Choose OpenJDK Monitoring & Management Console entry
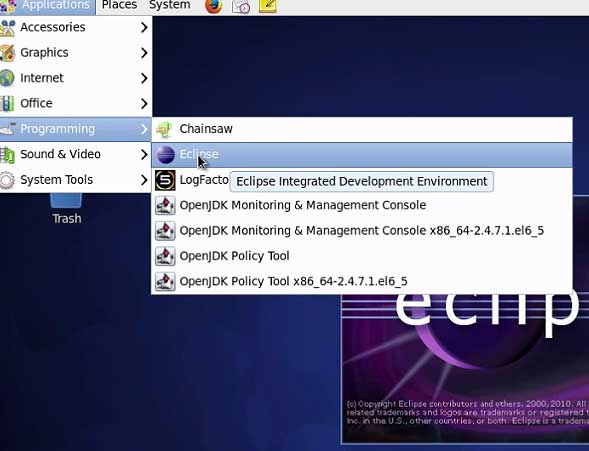Screen dimensions: 589x451 click(362, 205)
